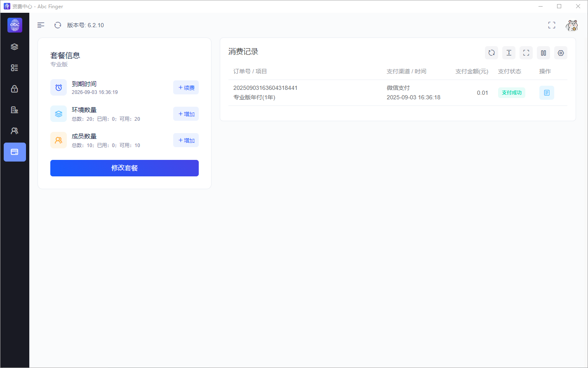Viewport: 588px width, 368px height.
Task: Click the alarm clock expiry icon
Action: (x=59, y=87)
